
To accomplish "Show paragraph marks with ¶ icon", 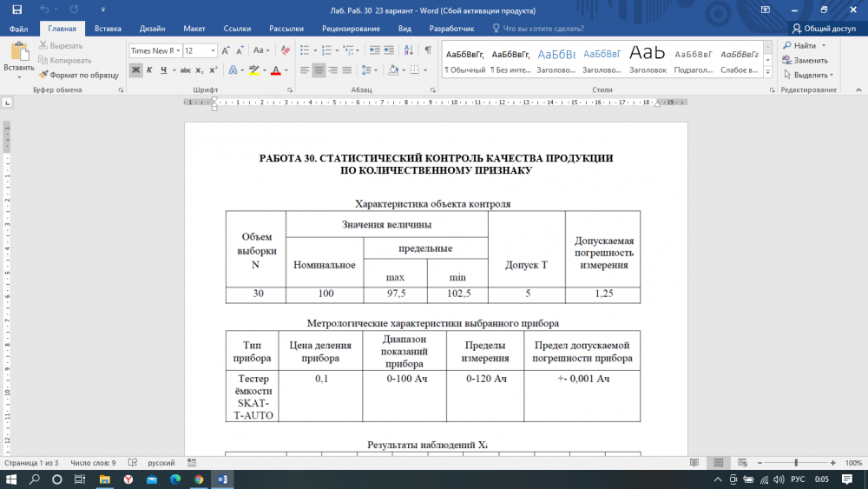I will [x=428, y=50].
